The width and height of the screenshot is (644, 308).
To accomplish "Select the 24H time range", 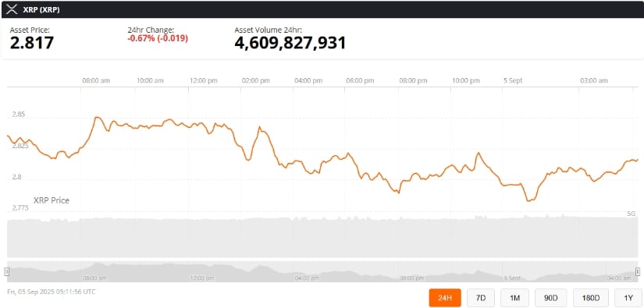I will [x=445, y=298].
